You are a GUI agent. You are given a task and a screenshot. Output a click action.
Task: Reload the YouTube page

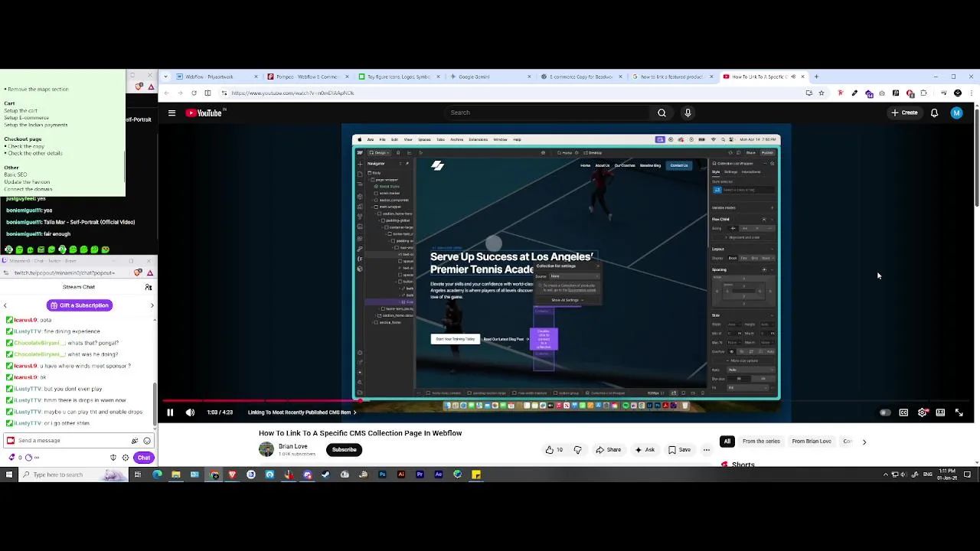194,93
